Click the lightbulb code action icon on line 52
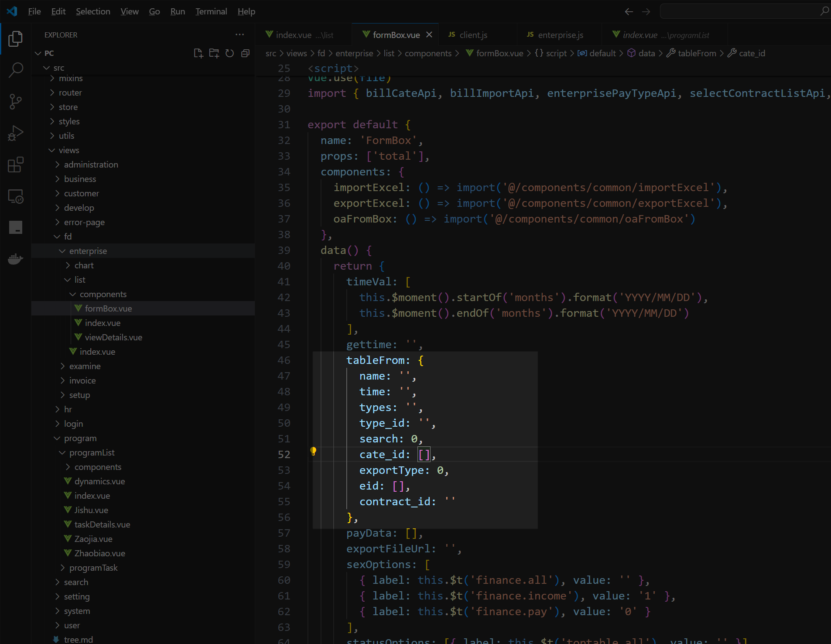The image size is (831, 644). coord(313,451)
